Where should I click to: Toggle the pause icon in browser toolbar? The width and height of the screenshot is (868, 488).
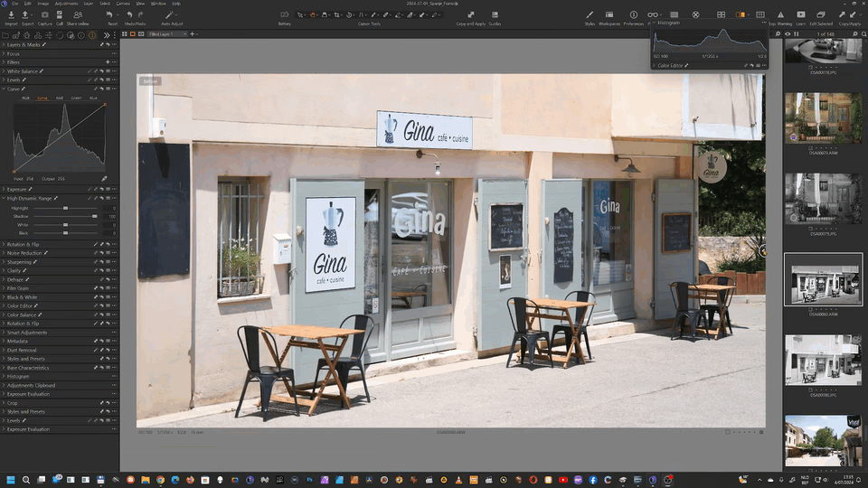pos(797,34)
